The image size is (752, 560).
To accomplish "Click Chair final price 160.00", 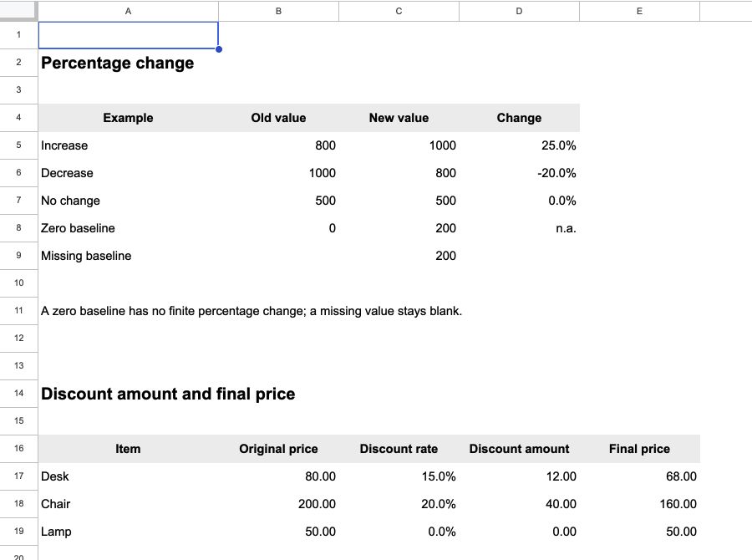I will pos(640,504).
